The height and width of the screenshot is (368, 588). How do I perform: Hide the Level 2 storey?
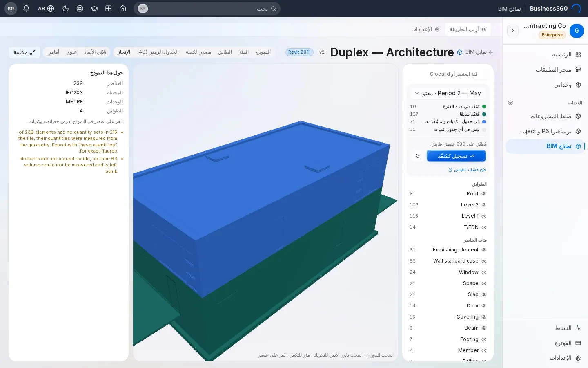pyautogui.click(x=484, y=205)
